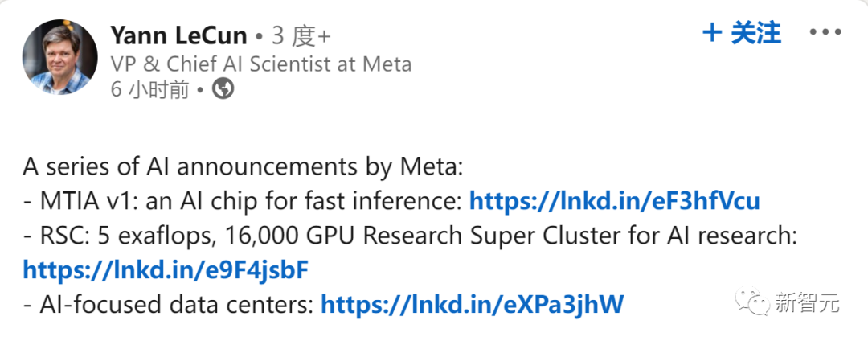Click the globe public visibility icon
Screen dimensions: 868x341
point(223,89)
